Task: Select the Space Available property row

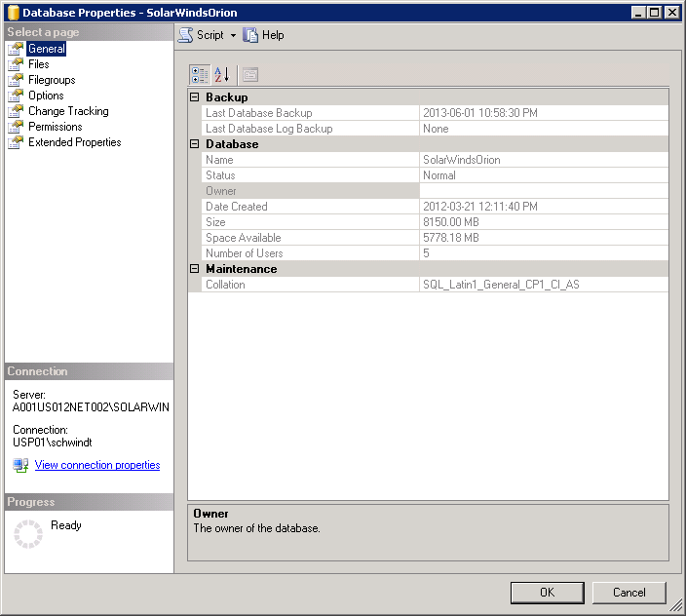Action: pos(435,238)
